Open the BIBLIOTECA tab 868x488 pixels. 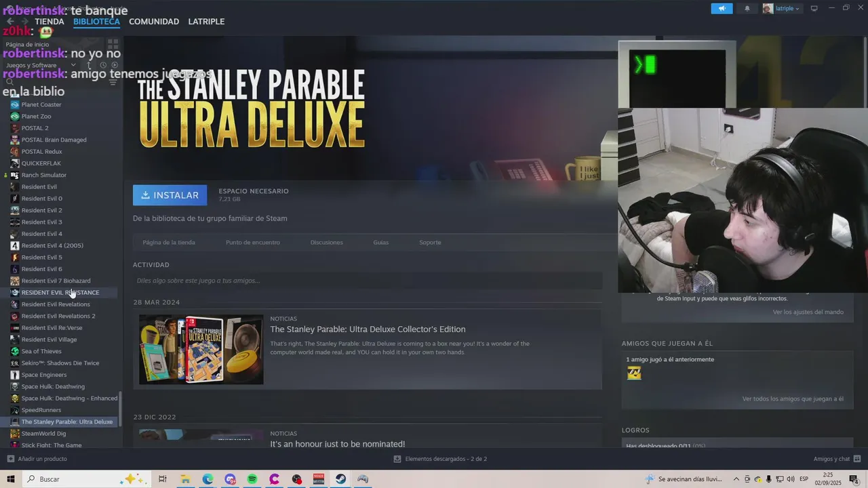pyautogui.click(x=96, y=22)
